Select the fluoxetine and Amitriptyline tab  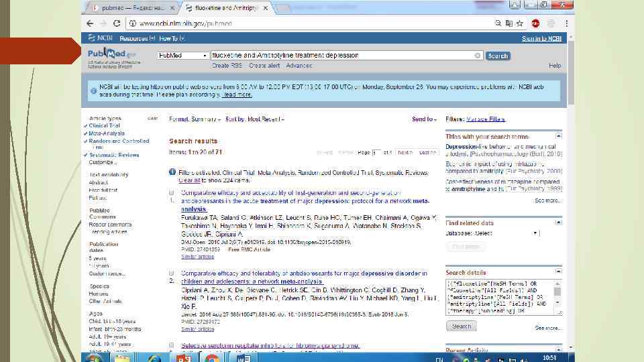(226, 8)
